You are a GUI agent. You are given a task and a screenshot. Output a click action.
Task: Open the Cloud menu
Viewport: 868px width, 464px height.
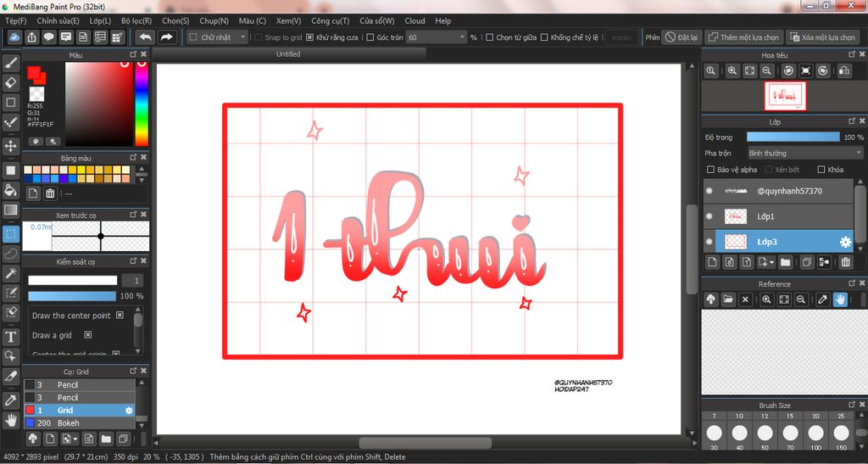(415, 21)
